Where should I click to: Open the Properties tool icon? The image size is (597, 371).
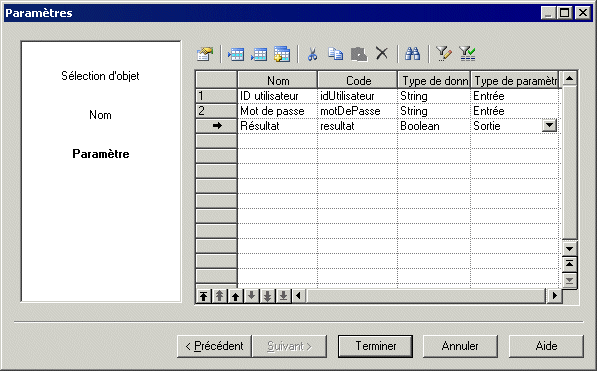point(205,54)
